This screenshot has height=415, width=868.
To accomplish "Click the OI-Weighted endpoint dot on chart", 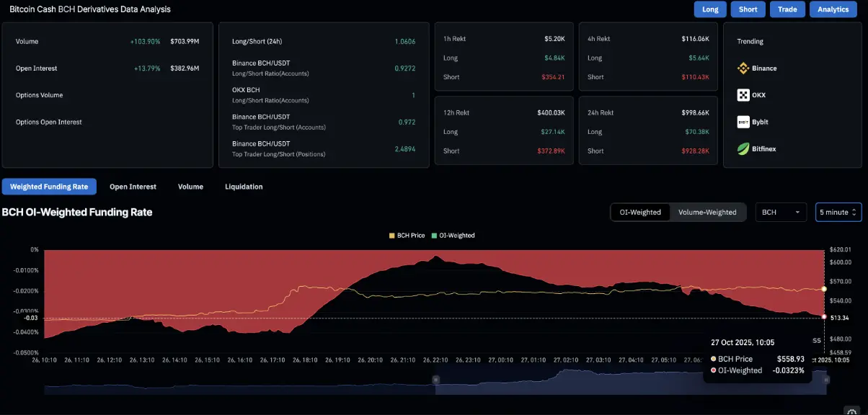I will [824, 316].
